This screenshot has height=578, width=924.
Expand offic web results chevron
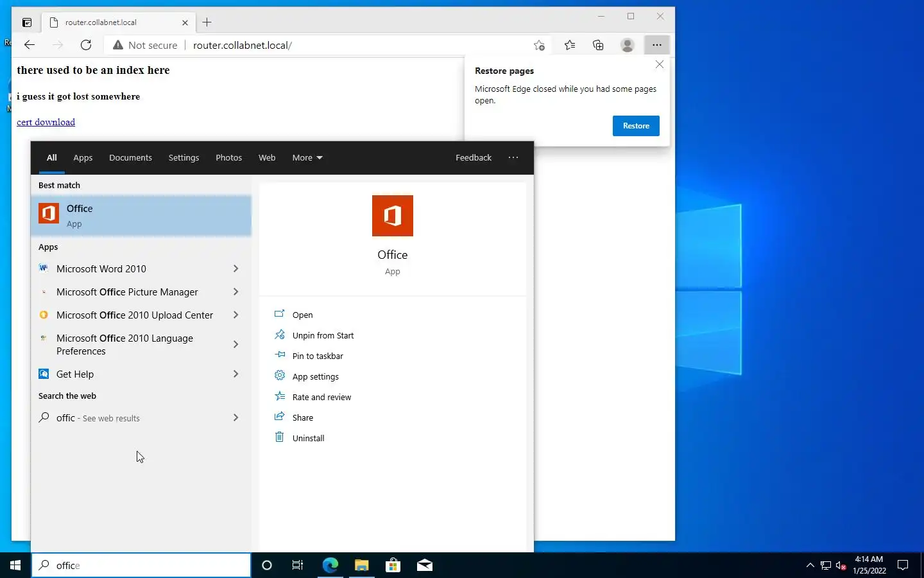tap(235, 417)
